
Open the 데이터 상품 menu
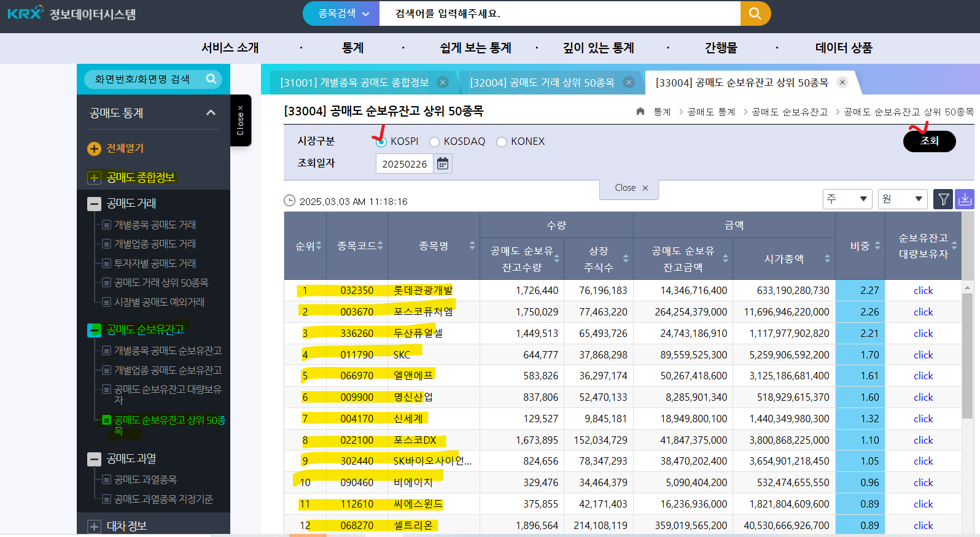[844, 48]
